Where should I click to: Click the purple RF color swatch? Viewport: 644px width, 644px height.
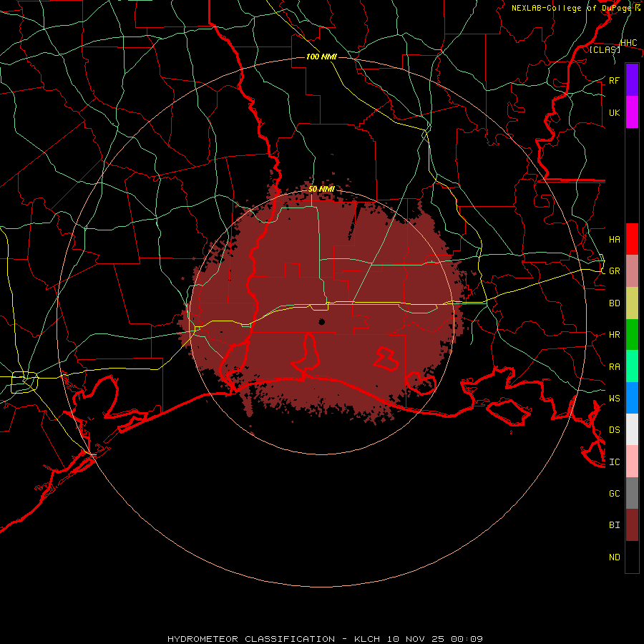(632, 80)
